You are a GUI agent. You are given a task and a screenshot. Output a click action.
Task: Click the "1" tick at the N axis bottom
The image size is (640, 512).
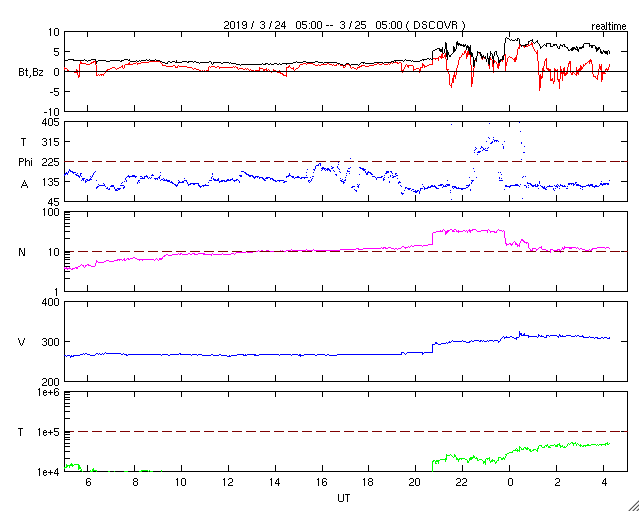click(x=57, y=292)
